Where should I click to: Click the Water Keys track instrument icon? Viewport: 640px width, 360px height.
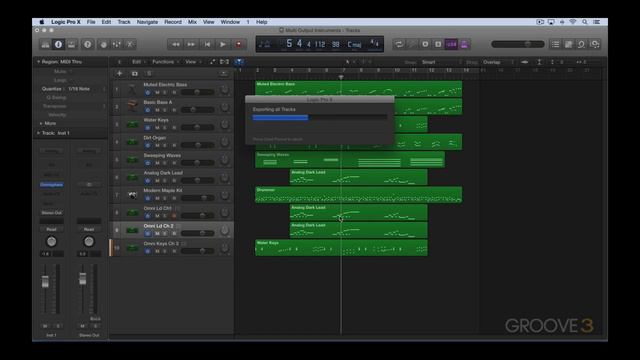tap(132, 124)
